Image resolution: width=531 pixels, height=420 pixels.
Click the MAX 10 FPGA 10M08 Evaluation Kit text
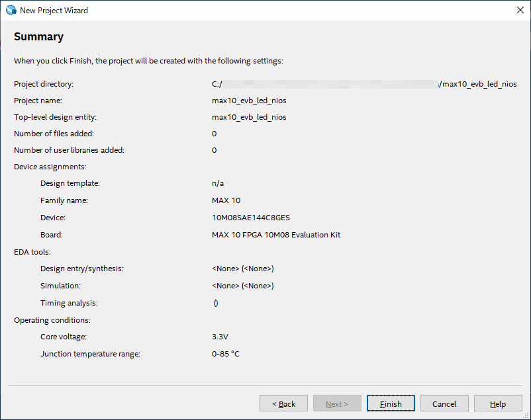tap(276, 235)
